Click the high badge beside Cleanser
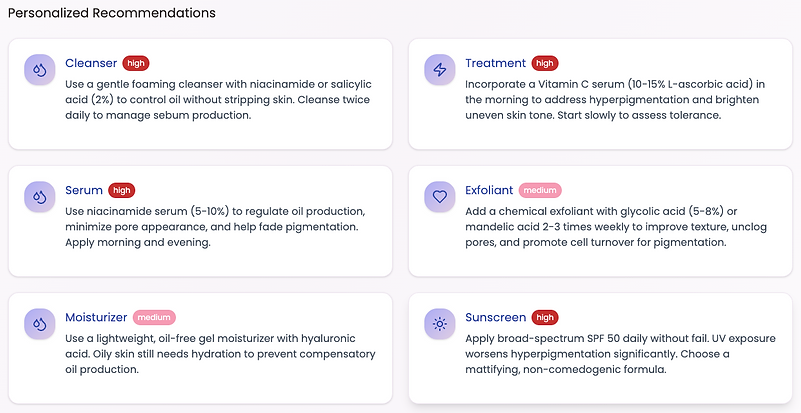Image resolution: width=801 pixels, height=413 pixels. 136,63
